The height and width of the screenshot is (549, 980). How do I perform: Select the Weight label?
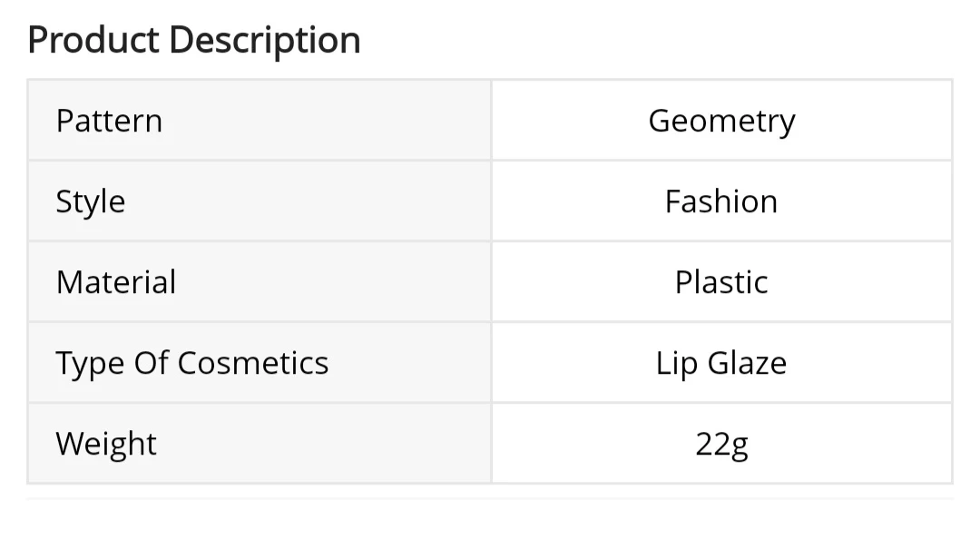click(x=106, y=445)
